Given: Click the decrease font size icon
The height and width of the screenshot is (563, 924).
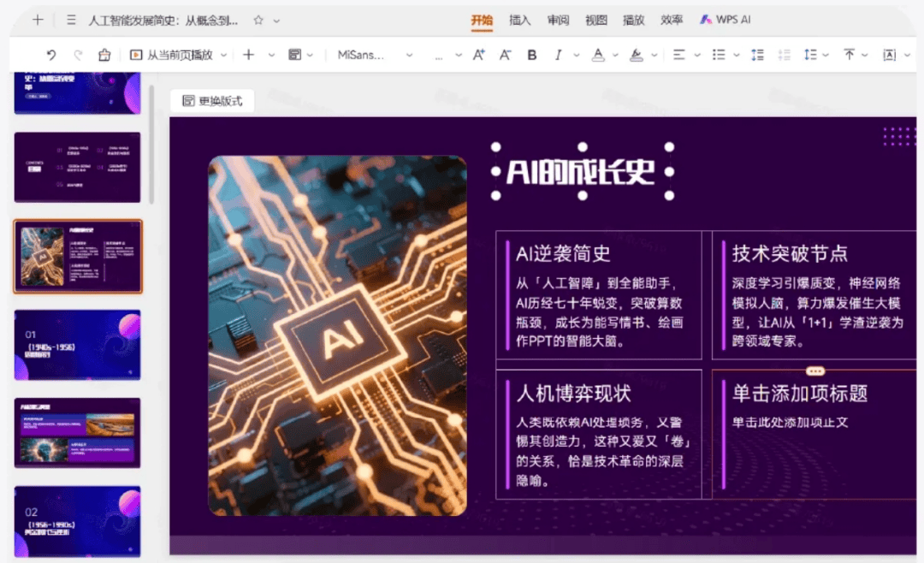Looking at the screenshot, I should pos(505,55).
